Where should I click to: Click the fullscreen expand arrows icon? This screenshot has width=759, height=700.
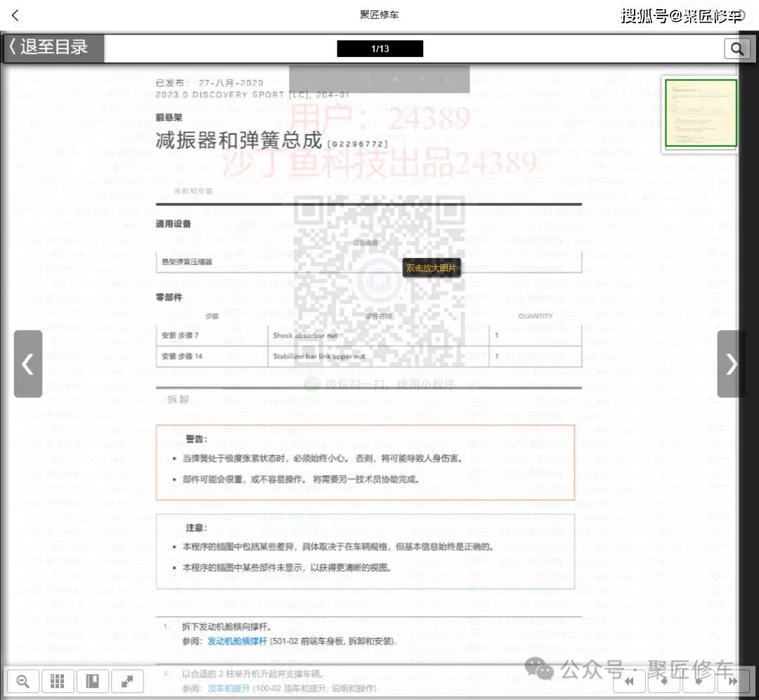click(x=127, y=680)
